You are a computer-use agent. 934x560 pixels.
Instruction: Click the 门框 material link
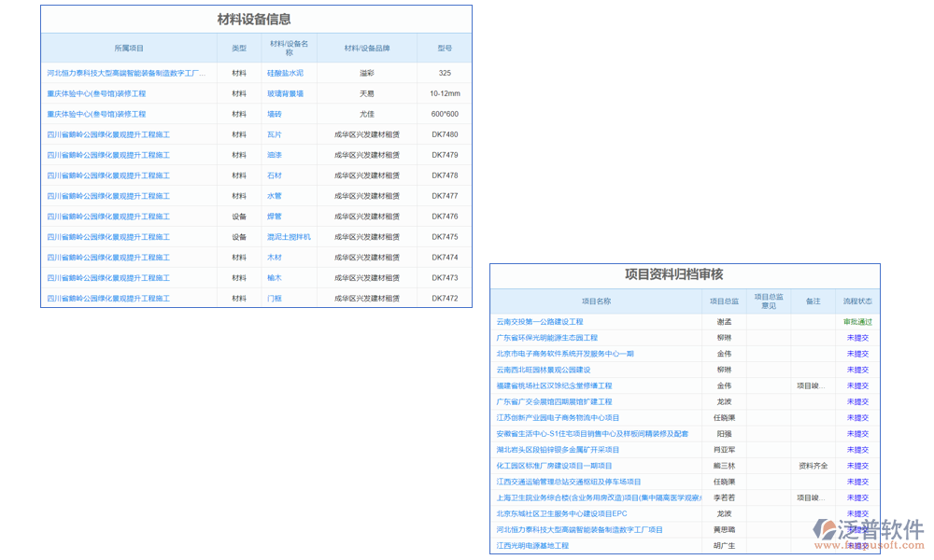click(275, 299)
